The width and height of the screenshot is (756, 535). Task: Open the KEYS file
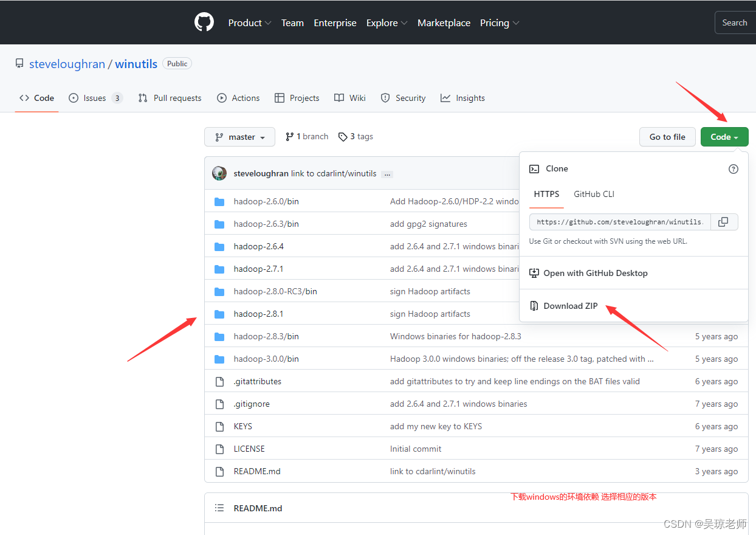pyautogui.click(x=243, y=426)
